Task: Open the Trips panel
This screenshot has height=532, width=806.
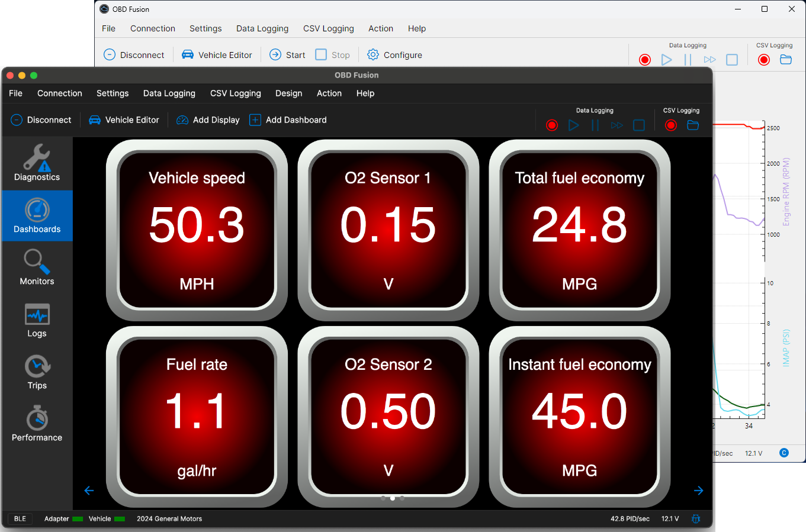Action: 37,372
